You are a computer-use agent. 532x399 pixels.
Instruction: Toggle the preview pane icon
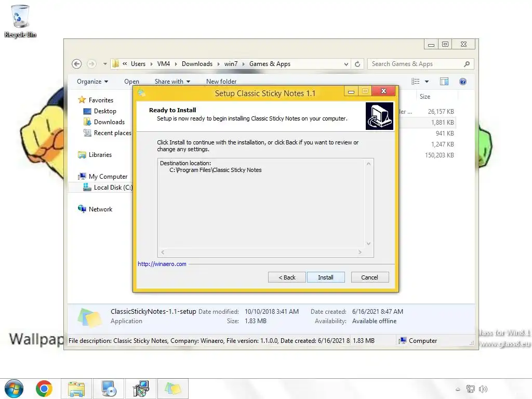444,82
